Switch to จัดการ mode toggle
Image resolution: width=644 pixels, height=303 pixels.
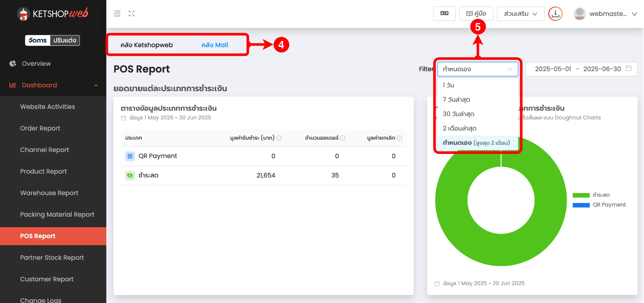click(38, 40)
